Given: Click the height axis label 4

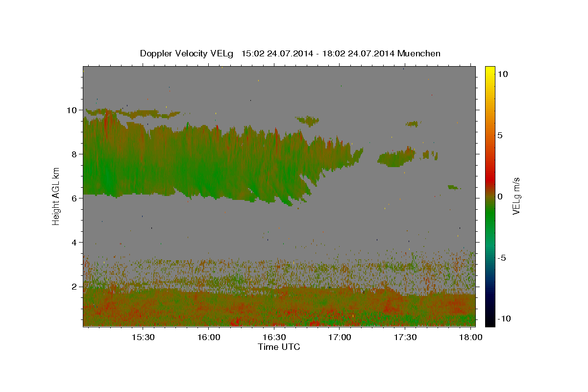Looking at the screenshot, I should (74, 243).
